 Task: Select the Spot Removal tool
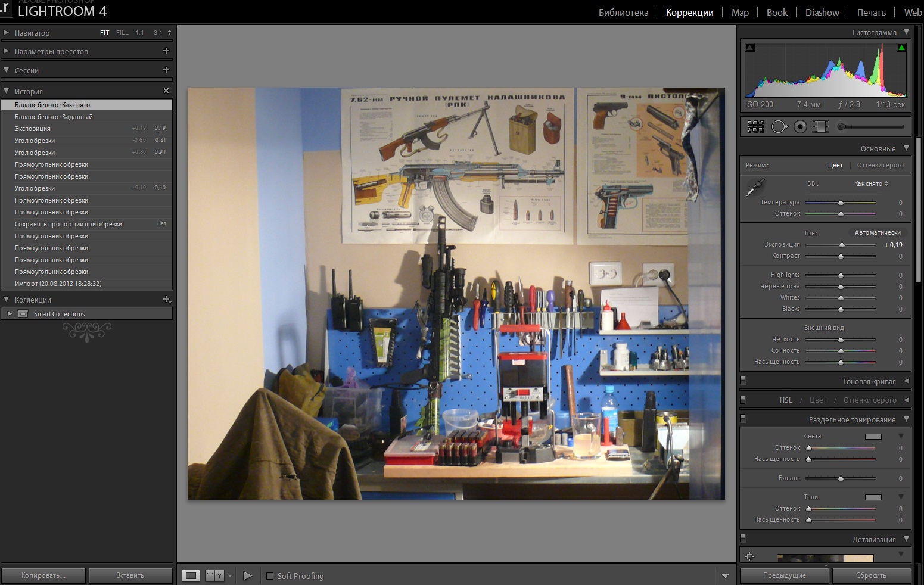click(779, 126)
